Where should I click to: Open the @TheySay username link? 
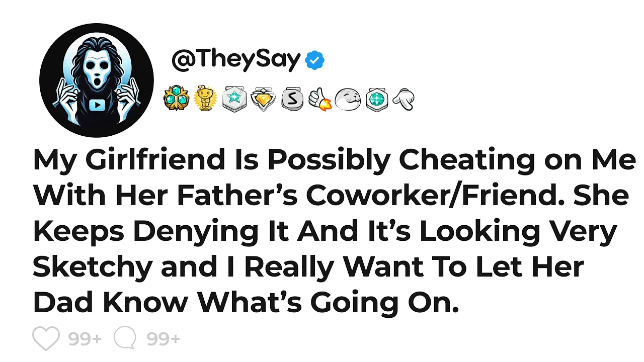[x=236, y=60]
